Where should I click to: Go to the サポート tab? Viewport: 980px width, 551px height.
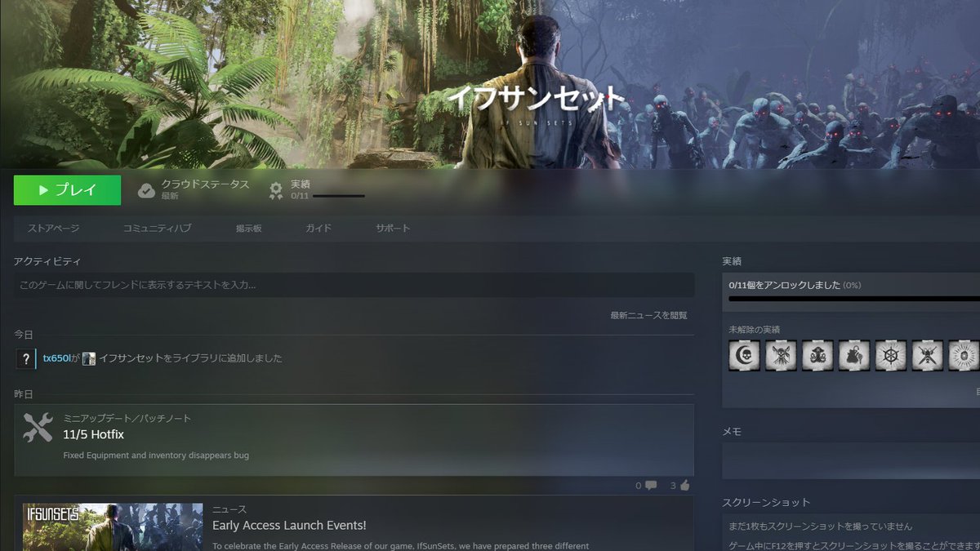click(393, 229)
